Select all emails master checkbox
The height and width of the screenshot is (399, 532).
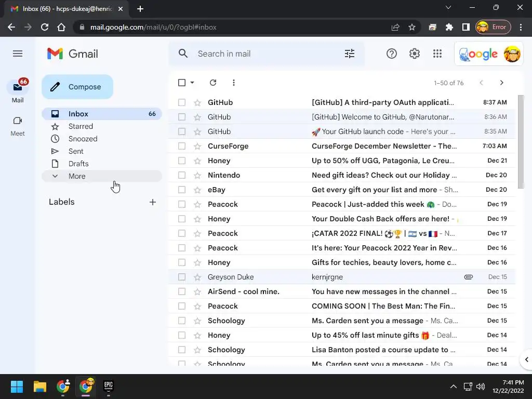point(182,83)
